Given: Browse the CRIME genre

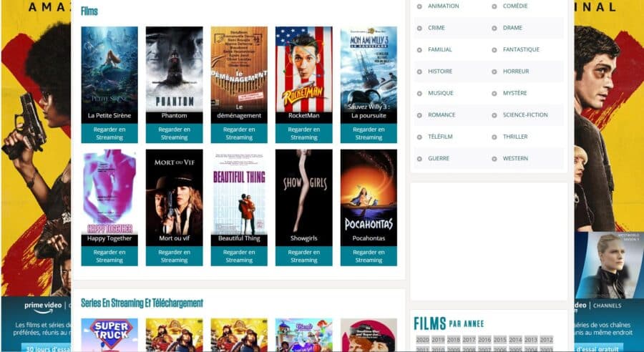Looking at the screenshot, I should [436, 28].
